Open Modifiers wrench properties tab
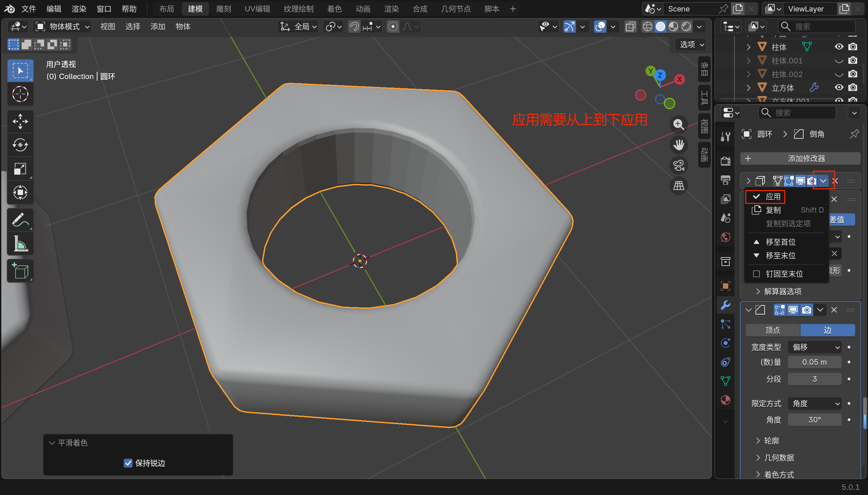This screenshot has width=868, height=495. [x=725, y=305]
